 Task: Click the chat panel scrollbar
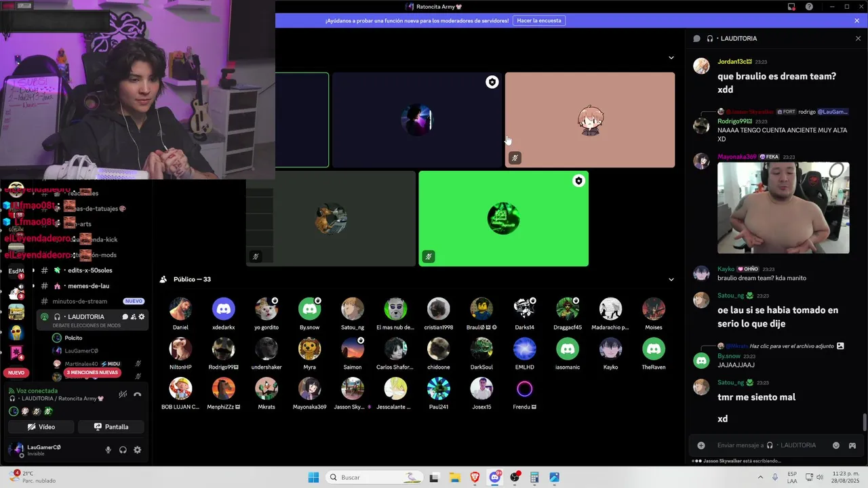point(865,422)
